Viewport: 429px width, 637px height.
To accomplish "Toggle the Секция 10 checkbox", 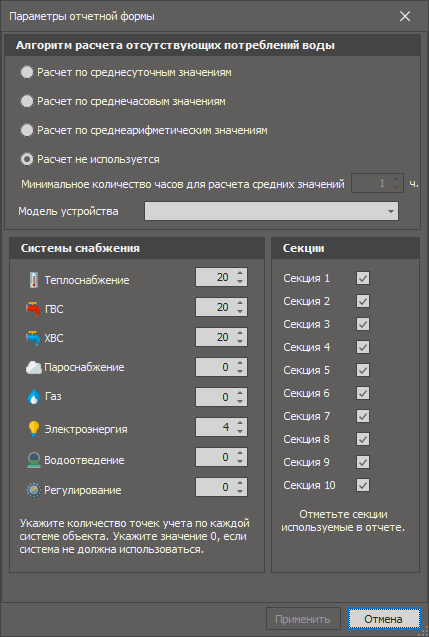I will point(363,485).
